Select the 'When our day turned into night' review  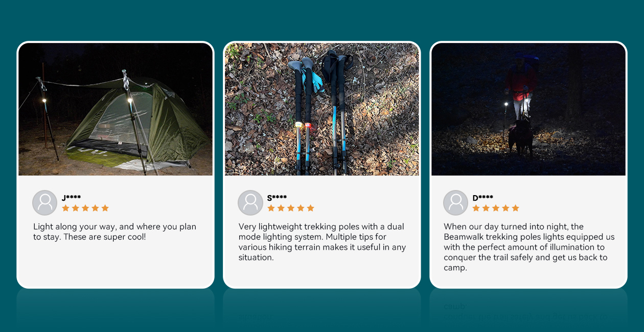[x=529, y=247]
